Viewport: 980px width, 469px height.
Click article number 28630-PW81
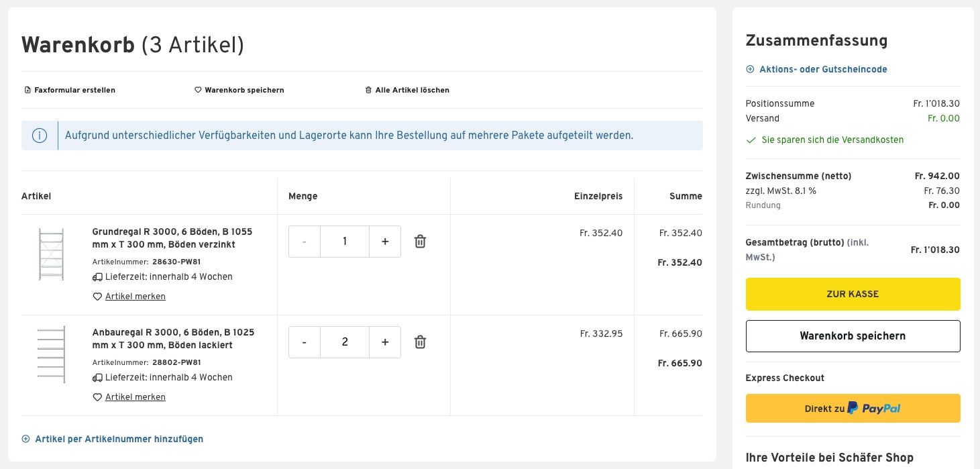(176, 262)
